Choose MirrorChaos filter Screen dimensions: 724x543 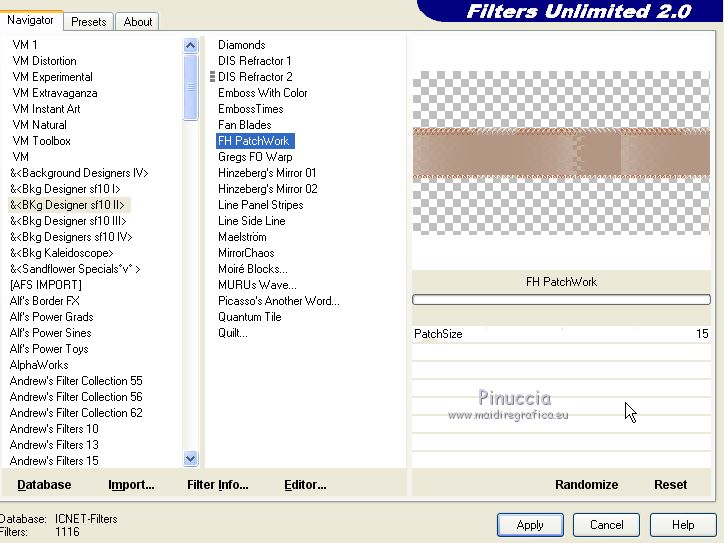[246, 253]
